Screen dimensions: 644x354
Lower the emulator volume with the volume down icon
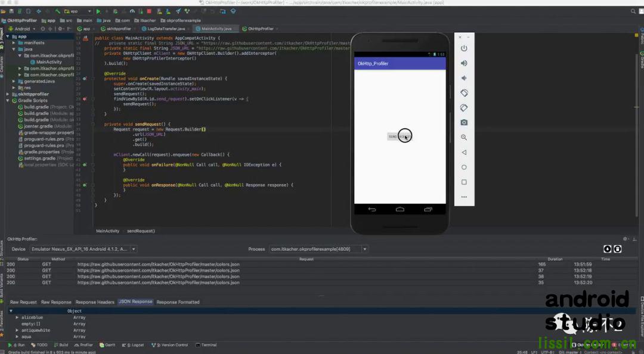coord(464,78)
